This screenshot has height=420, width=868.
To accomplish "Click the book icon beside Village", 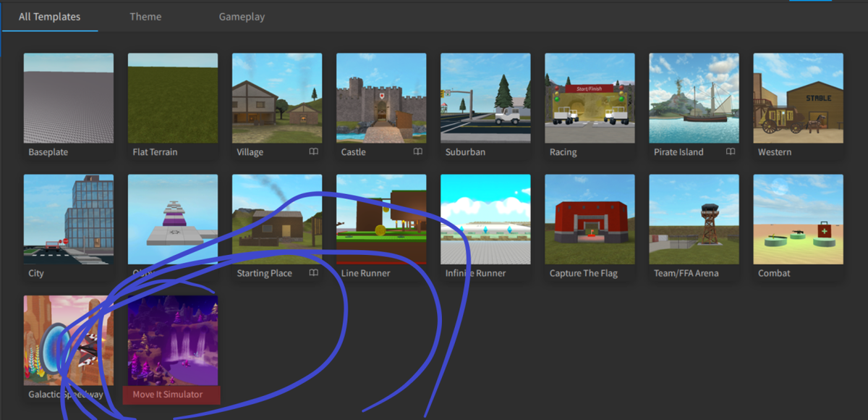I will tap(314, 152).
